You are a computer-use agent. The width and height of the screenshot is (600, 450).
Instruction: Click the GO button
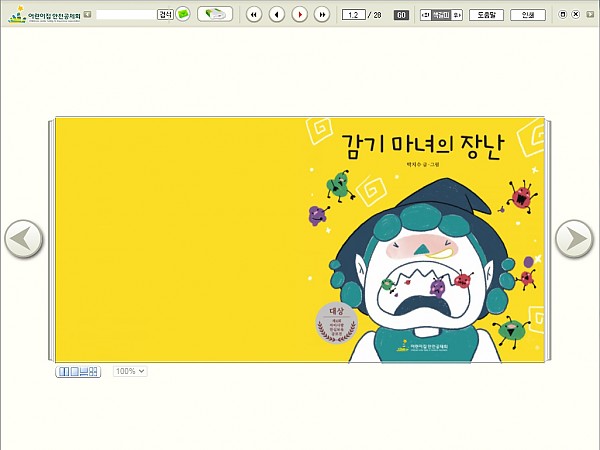[x=401, y=15]
